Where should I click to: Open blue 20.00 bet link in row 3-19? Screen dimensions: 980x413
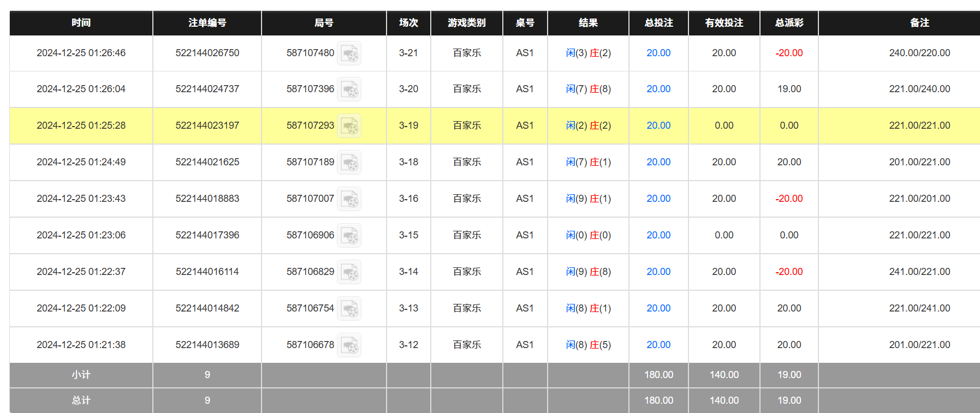658,125
